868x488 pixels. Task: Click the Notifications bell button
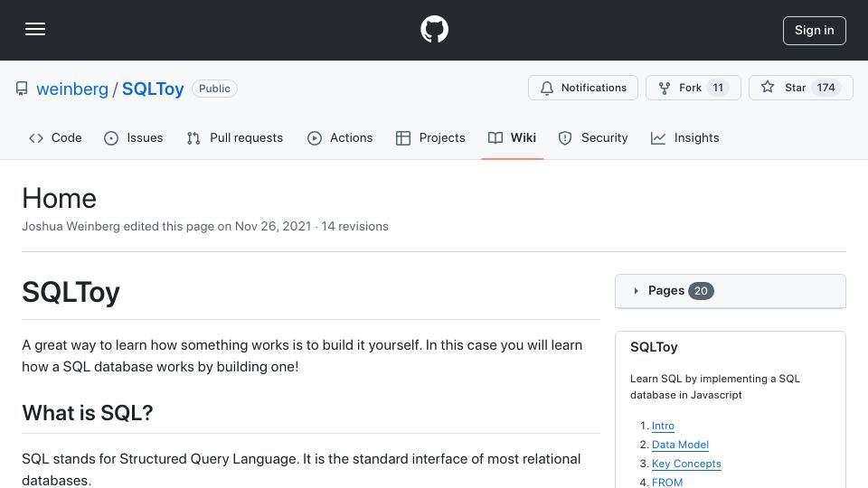583,88
